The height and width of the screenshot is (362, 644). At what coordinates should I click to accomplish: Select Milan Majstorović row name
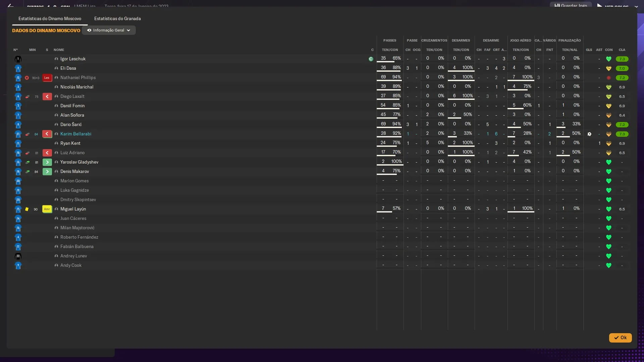coord(77,228)
